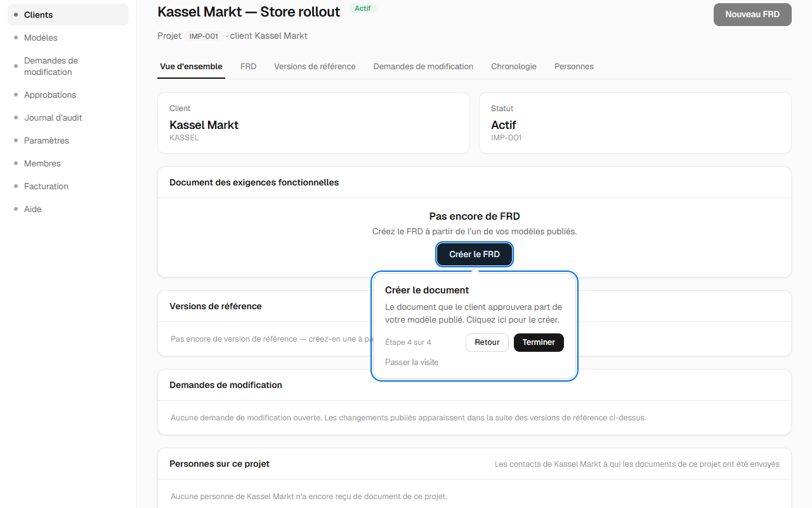Click the 'Demandes de modification' section heading

[226, 385]
